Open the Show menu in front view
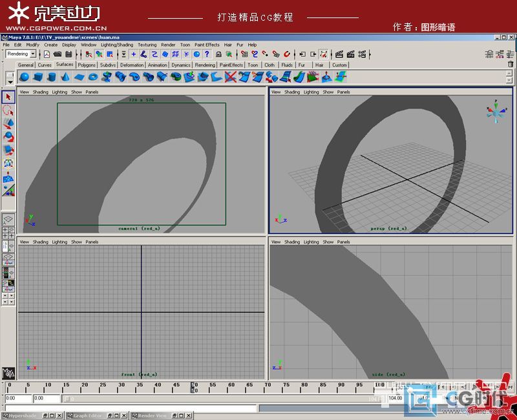The image size is (517, 420). pyautogui.click(x=76, y=242)
